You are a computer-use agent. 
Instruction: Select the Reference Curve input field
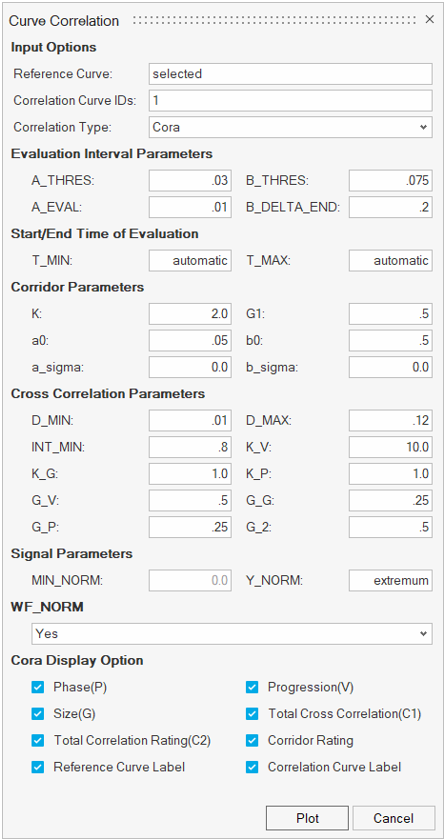click(290, 74)
